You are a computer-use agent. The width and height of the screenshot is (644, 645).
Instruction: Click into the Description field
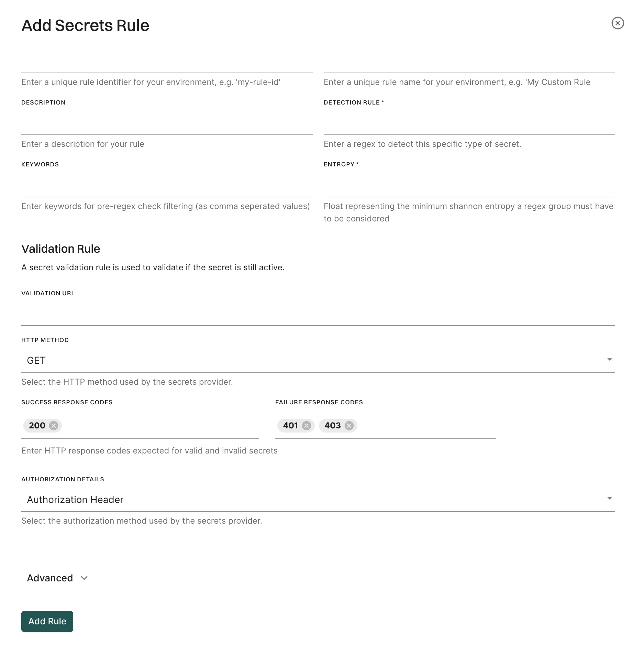167,124
